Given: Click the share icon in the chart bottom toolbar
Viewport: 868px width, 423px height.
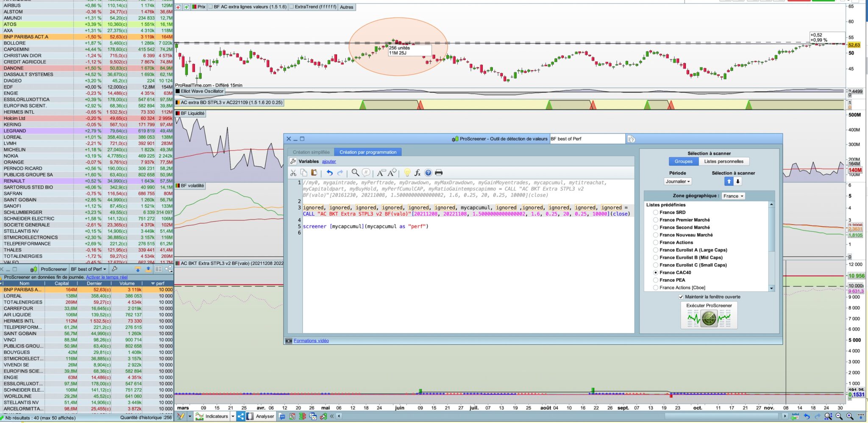Looking at the screenshot, I should pos(240,416).
